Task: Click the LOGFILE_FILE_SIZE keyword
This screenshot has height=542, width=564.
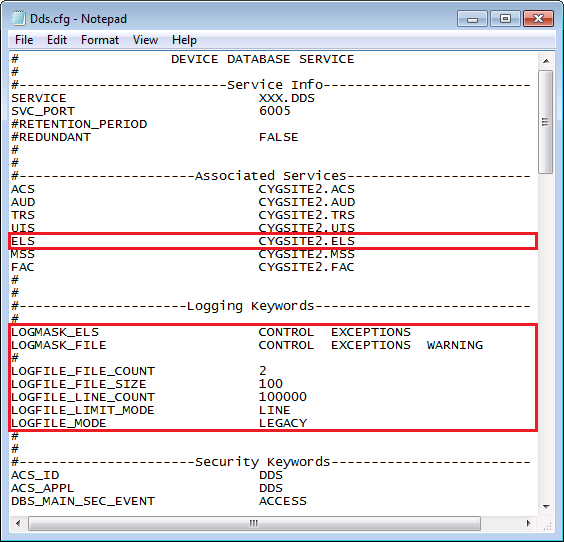Action: point(79,384)
